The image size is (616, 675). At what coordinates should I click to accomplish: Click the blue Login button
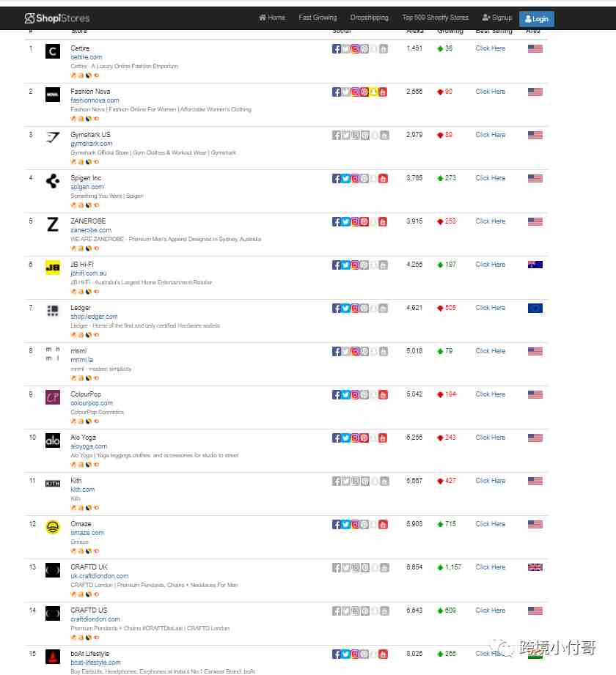pyautogui.click(x=536, y=19)
